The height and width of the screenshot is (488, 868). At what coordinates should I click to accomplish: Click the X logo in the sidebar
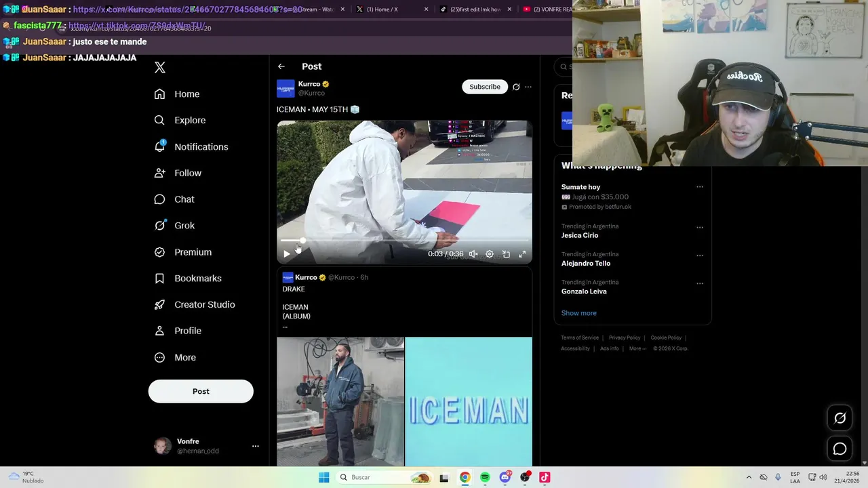[x=160, y=67]
